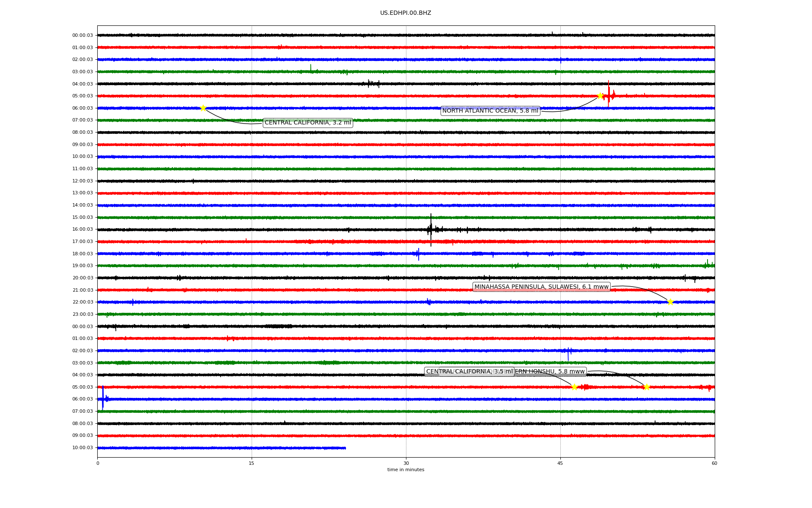The width and height of the screenshot is (812, 508).
Task: Select the NORTH ATLANTIC OCEAN, 5.8 ml label
Action: 490,111
